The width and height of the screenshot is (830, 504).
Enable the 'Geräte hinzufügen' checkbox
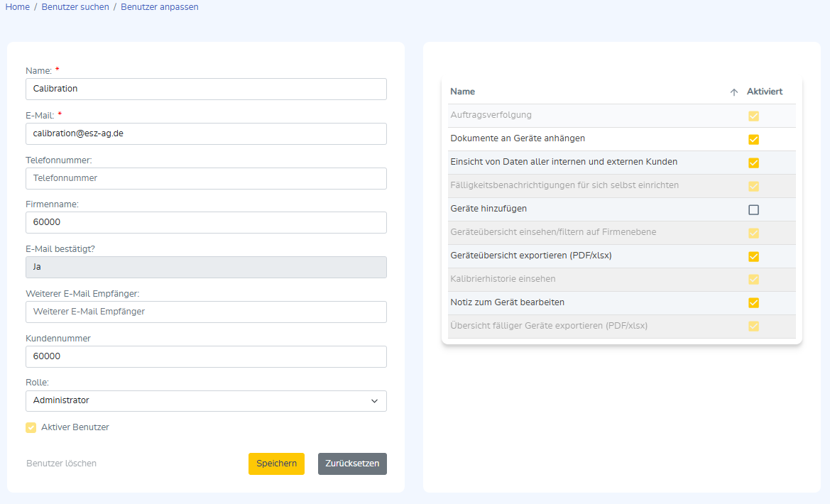coord(753,209)
